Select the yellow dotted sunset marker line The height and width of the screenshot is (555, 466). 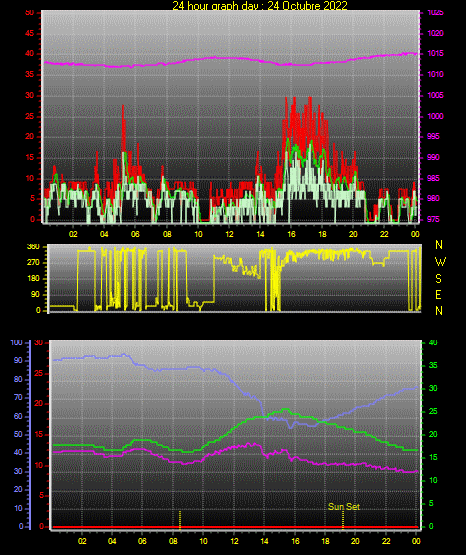coord(343,521)
